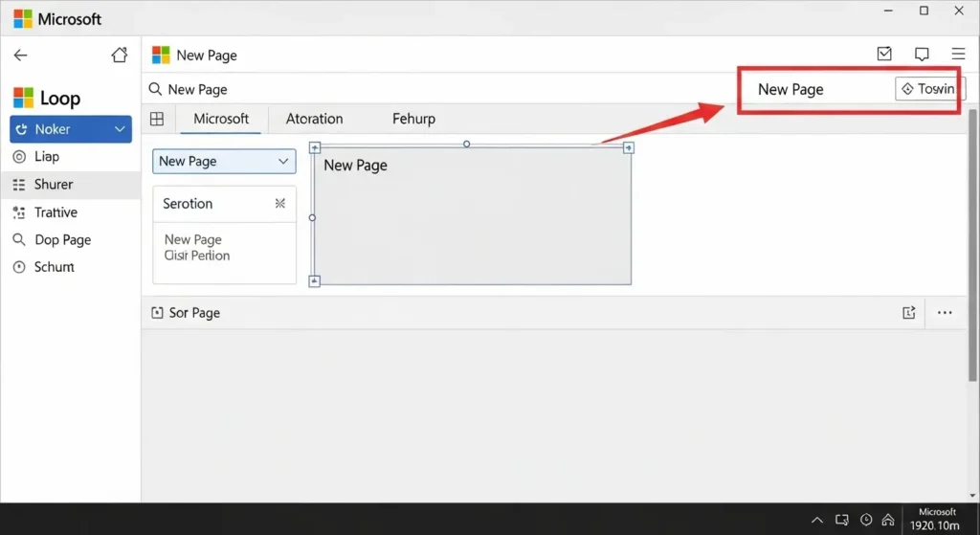
Task: Click the Shurer sidebar entry
Action: [x=71, y=185]
